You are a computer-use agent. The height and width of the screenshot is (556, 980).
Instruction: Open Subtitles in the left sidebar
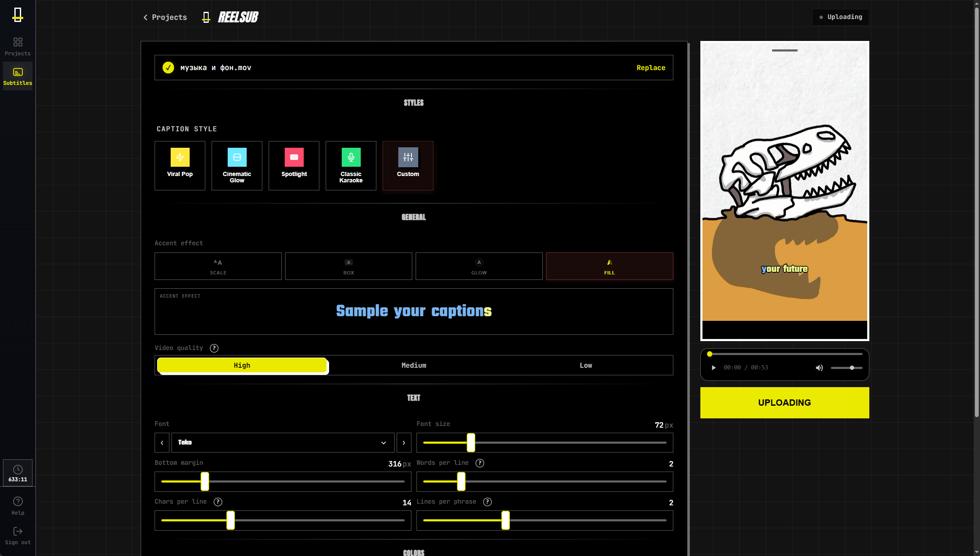click(x=18, y=76)
